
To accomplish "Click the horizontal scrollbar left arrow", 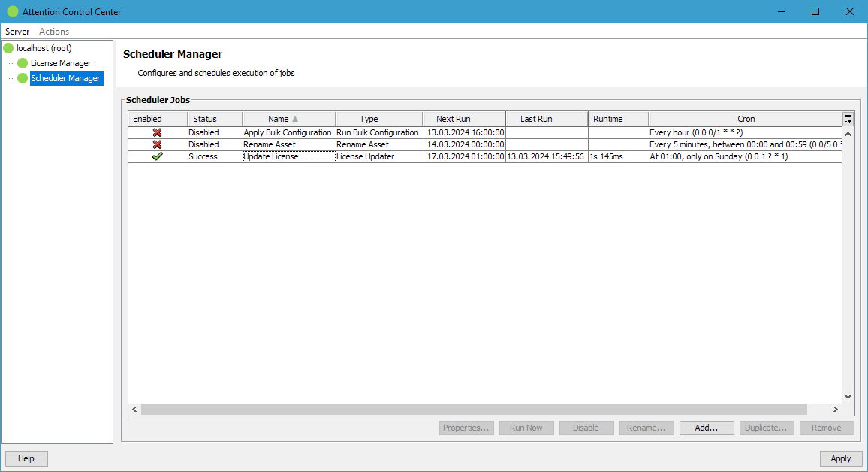I will click(134, 410).
